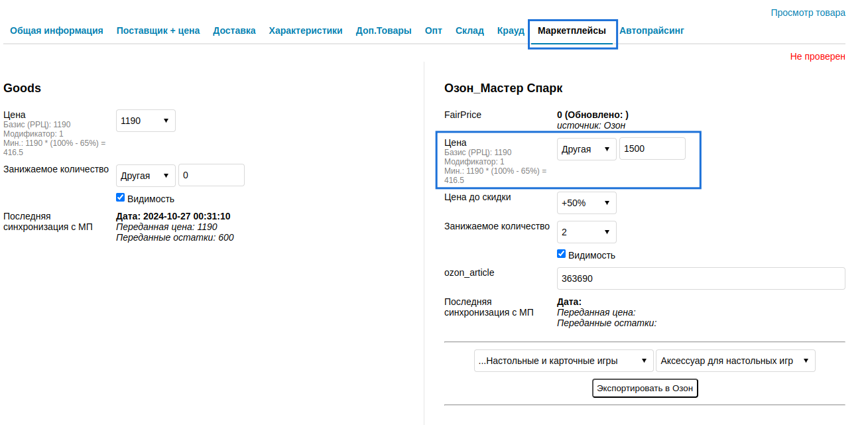The image size is (868, 425).
Task: Open the Склад tab
Action: (469, 30)
